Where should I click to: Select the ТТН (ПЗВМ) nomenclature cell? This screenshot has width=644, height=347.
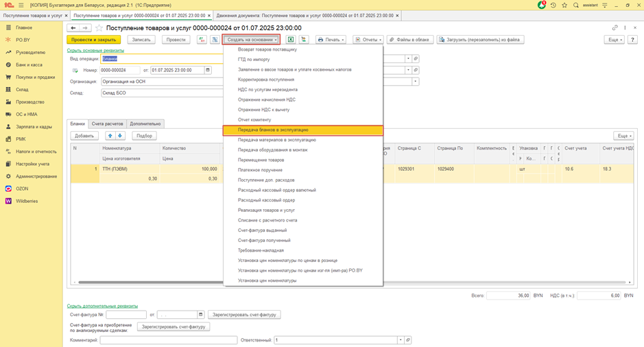129,169
